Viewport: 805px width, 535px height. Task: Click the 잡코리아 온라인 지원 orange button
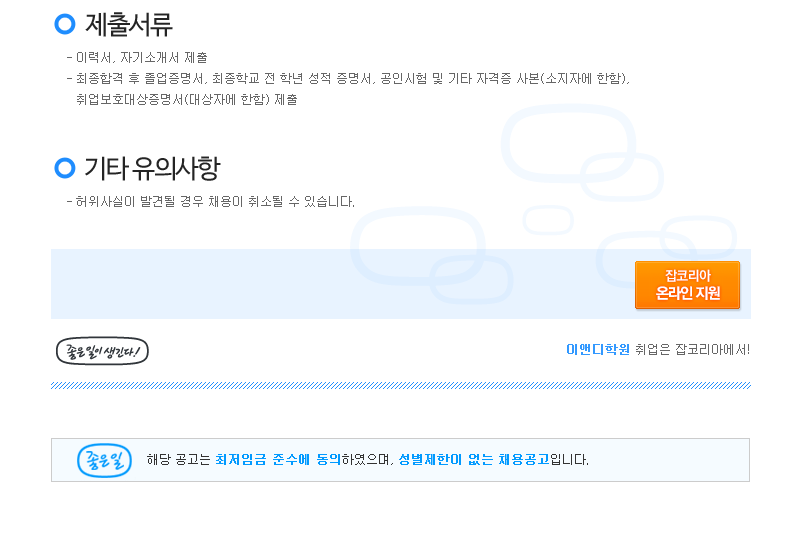pos(687,285)
